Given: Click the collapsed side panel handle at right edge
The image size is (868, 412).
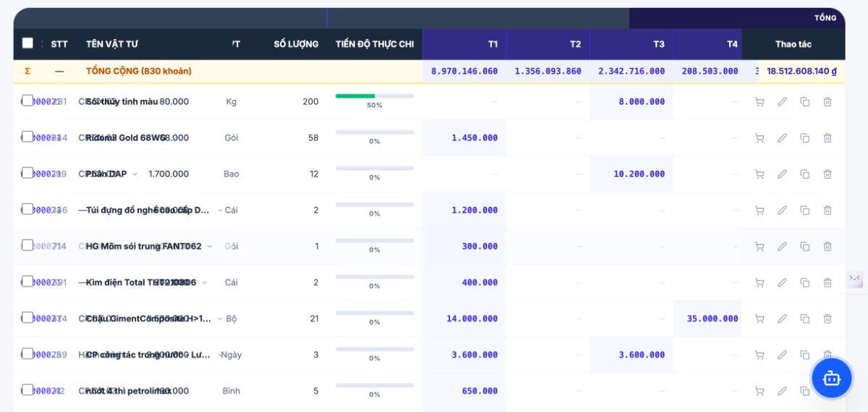Looking at the screenshot, I should pyautogui.click(x=855, y=279).
